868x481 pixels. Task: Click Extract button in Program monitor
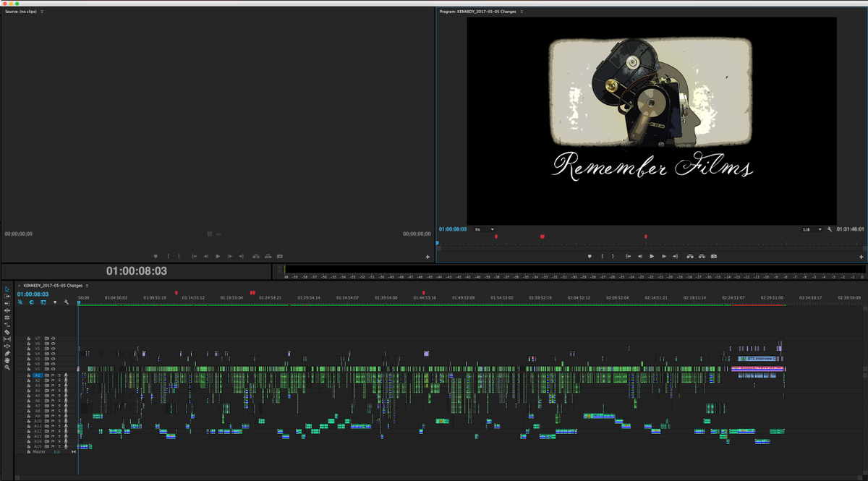coord(702,256)
